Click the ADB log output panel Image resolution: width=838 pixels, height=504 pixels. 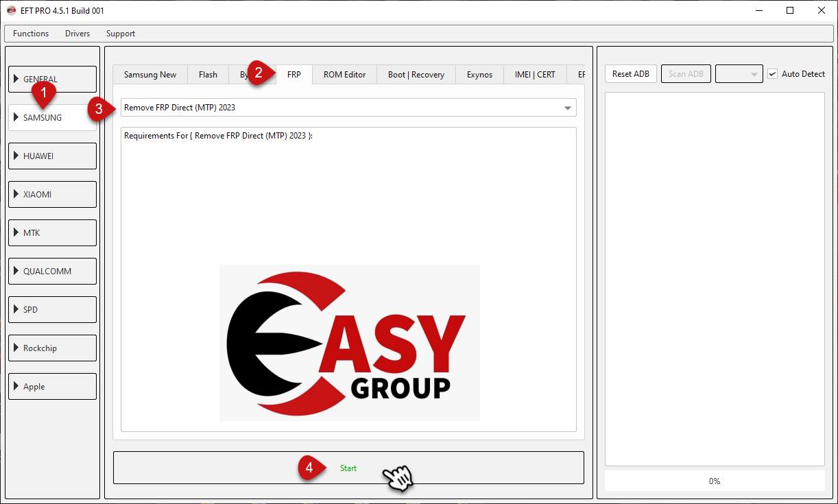[715, 279]
